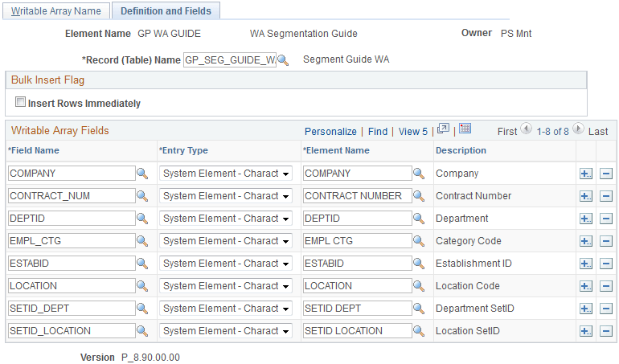This screenshot has height=364, width=619.
Task: Open the Personalize link
Action: pyautogui.click(x=330, y=132)
